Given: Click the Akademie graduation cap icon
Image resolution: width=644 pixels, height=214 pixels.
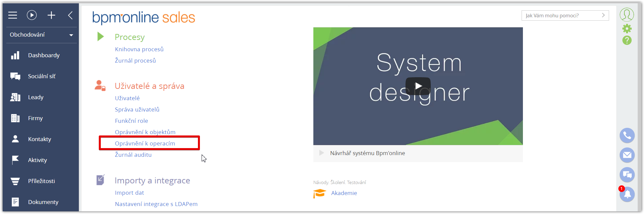Looking at the screenshot, I should pyautogui.click(x=319, y=193).
